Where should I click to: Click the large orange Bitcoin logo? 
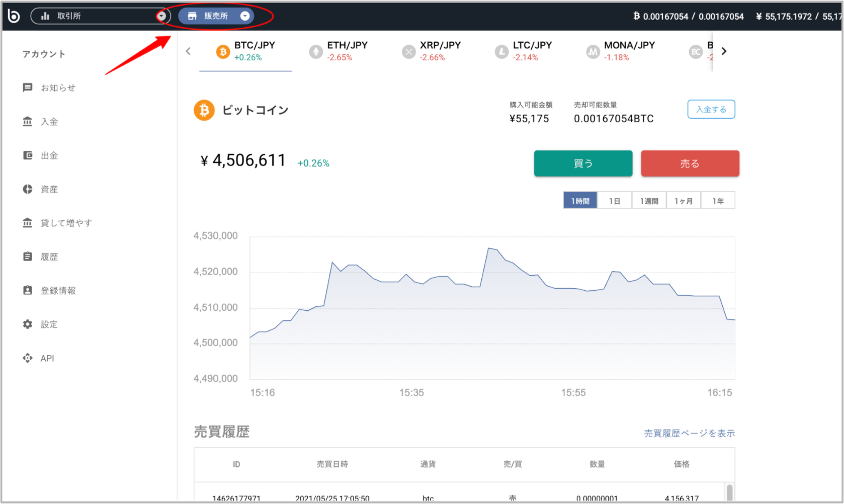click(204, 110)
